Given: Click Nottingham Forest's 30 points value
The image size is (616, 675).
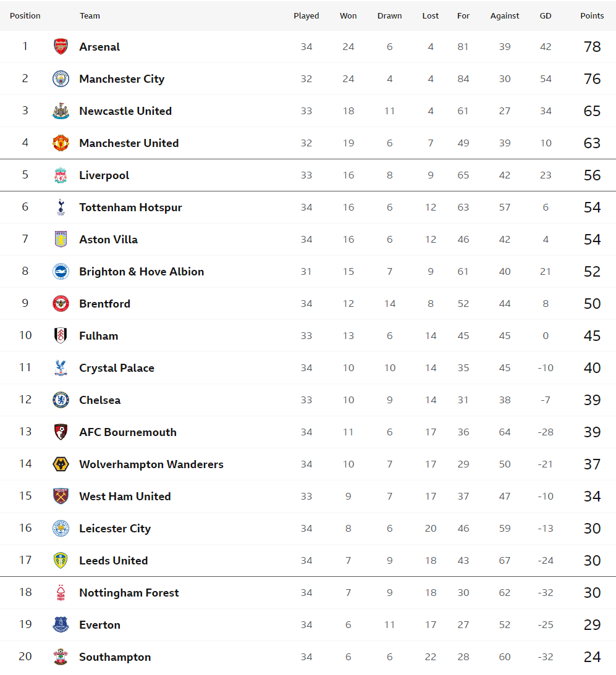Looking at the screenshot, I should point(592,593).
